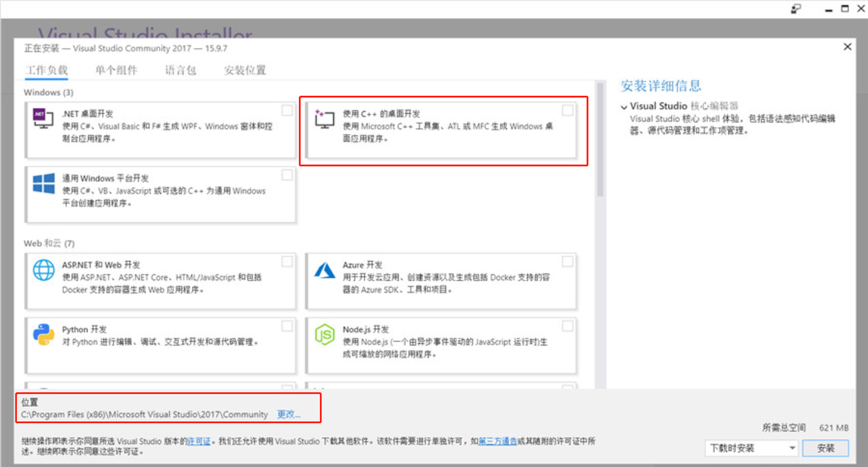Screen dimensions: 868x467
Task: Click the Node.js logo icon
Action: click(x=324, y=336)
